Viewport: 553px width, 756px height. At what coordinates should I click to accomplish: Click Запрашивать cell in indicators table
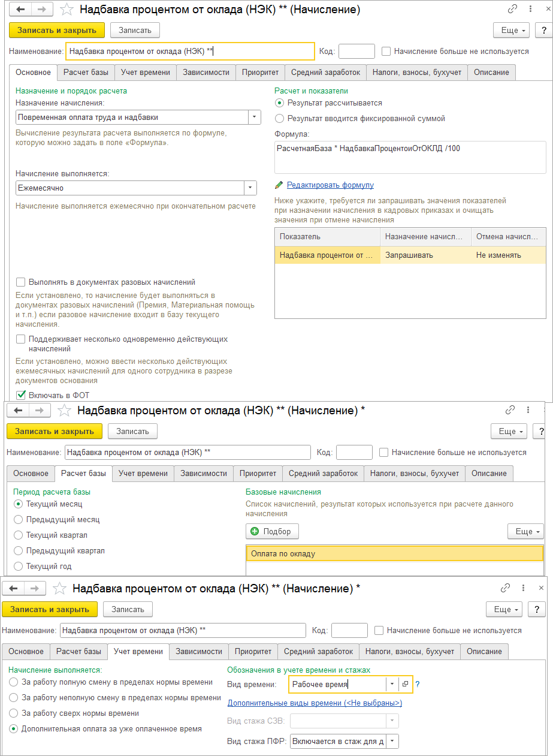[x=425, y=255]
